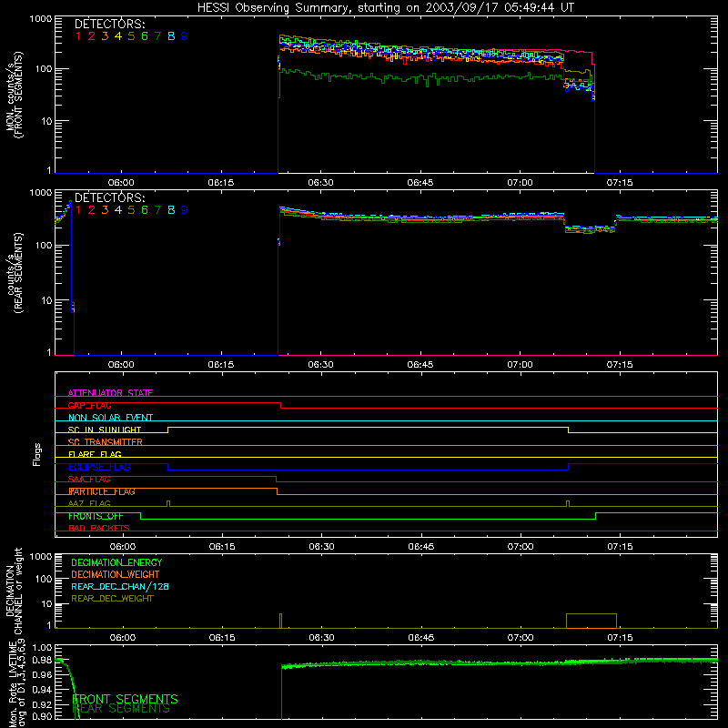Click the HESSI Observing Summary title text

click(386, 8)
